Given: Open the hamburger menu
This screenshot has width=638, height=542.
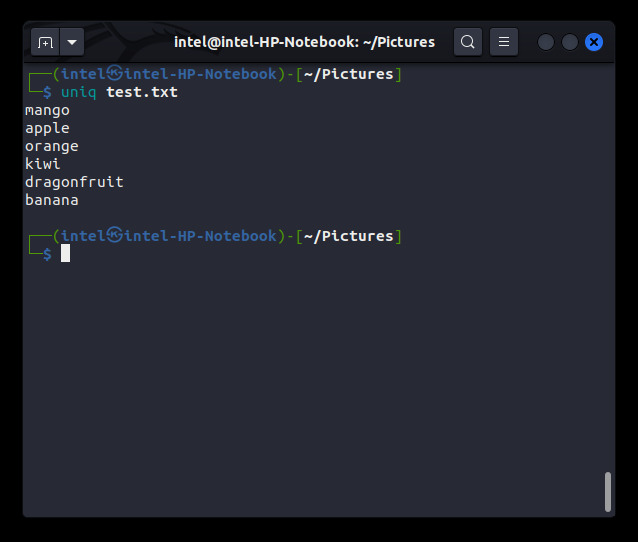Looking at the screenshot, I should tap(504, 42).
